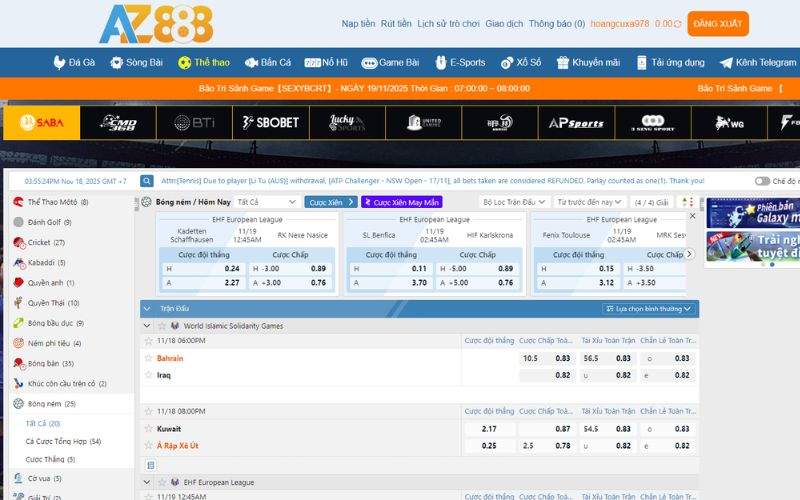
Task: Open the Xổ Số menu item
Action: point(521,62)
